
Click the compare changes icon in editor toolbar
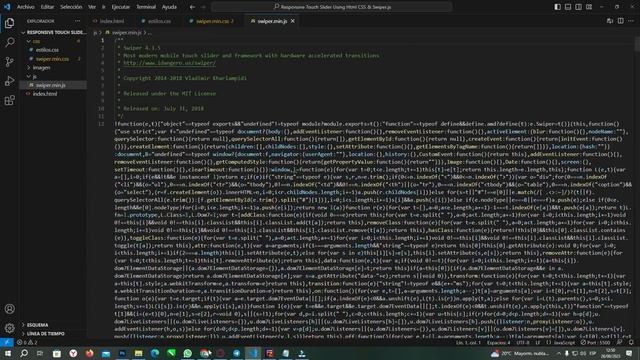tap(610, 21)
